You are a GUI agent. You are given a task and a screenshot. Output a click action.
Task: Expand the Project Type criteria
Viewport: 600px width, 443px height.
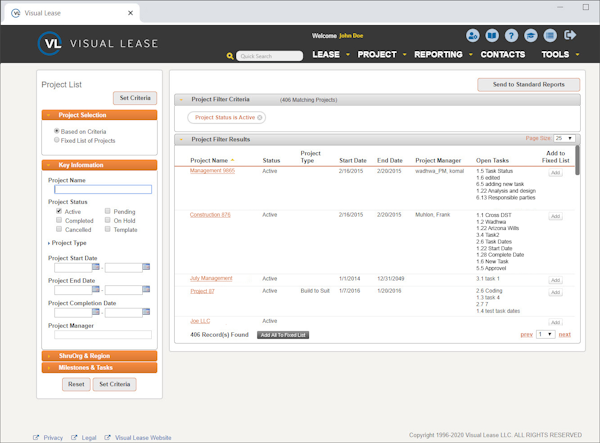pos(67,243)
